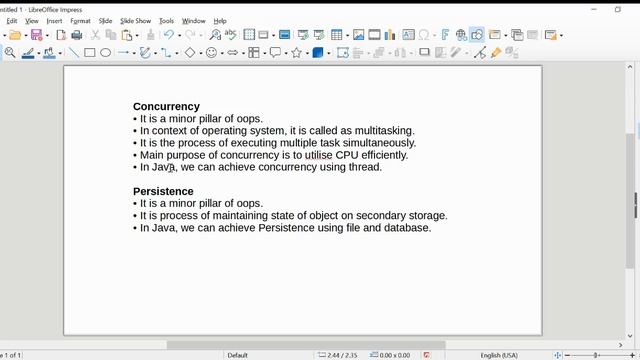The height and width of the screenshot is (360, 640).
Task: Select the Stars and Banners tool
Action: [x=297, y=53]
